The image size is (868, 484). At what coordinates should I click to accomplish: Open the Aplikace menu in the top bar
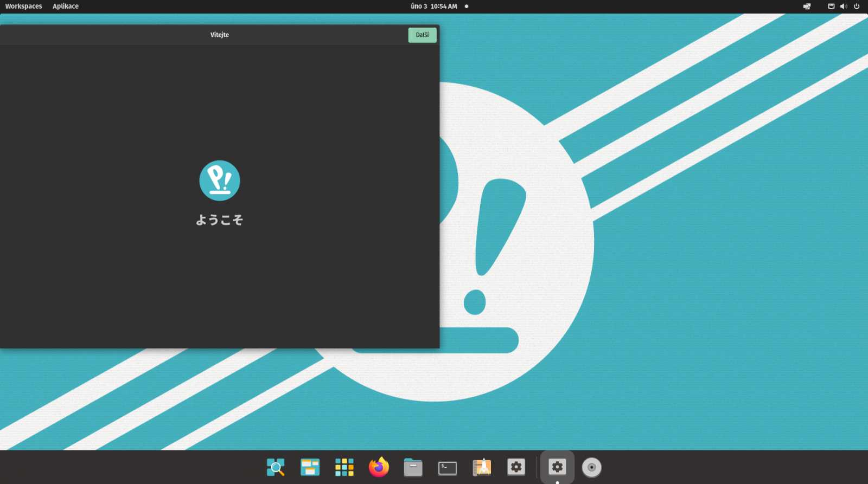(x=66, y=7)
